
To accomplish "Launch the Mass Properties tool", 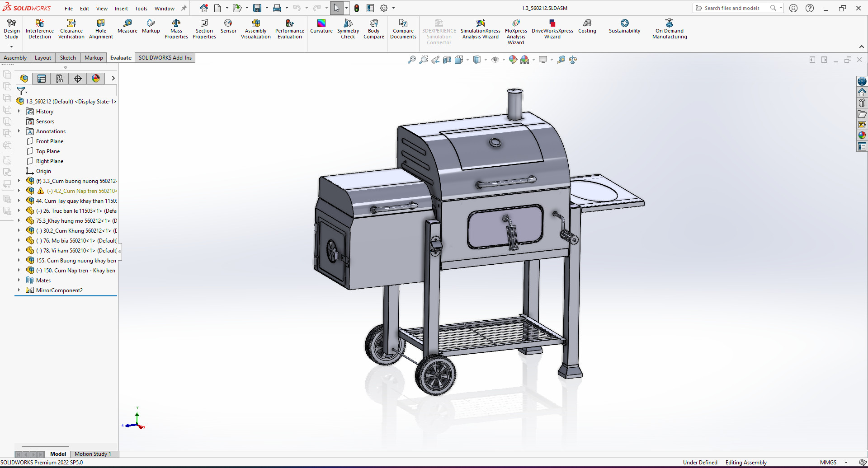I will [x=176, y=29].
